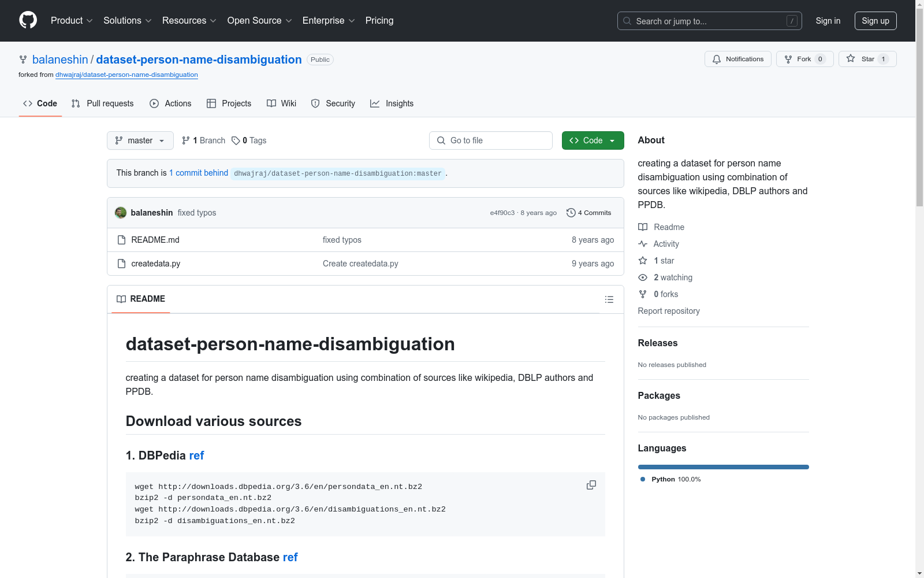Open the Paraphrase Database ref link
Screen dimensions: 924x578
click(x=290, y=557)
